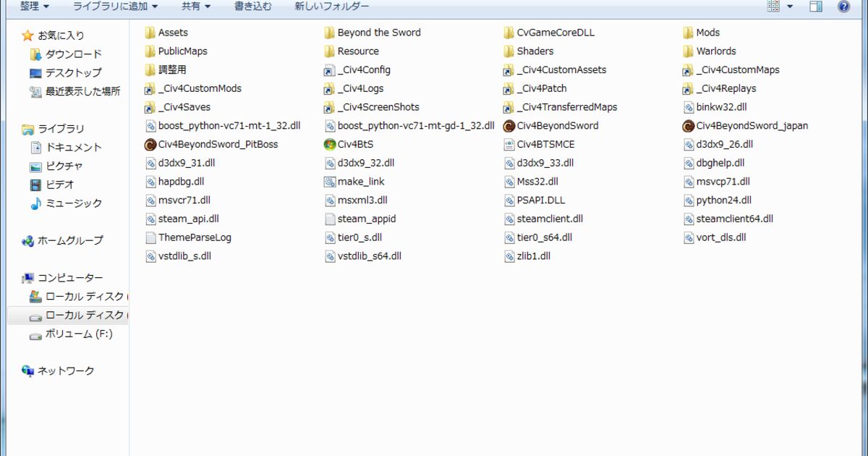Select the make_link batch file

pos(330,182)
